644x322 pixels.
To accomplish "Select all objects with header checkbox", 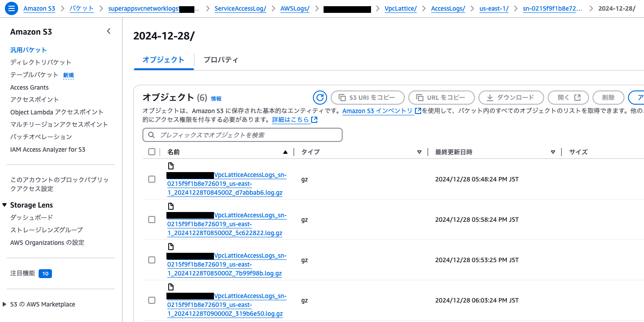I will (152, 152).
